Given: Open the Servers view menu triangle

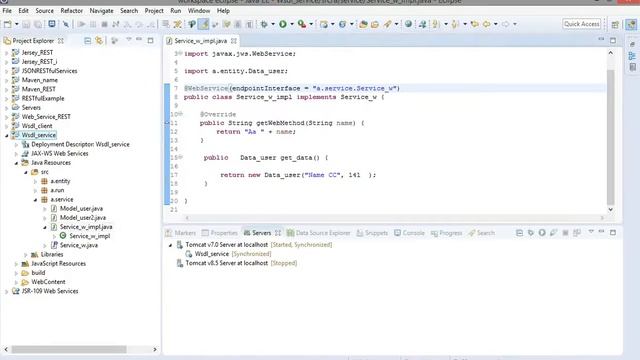Looking at the screenshot, I should click(x=591, y=232).
